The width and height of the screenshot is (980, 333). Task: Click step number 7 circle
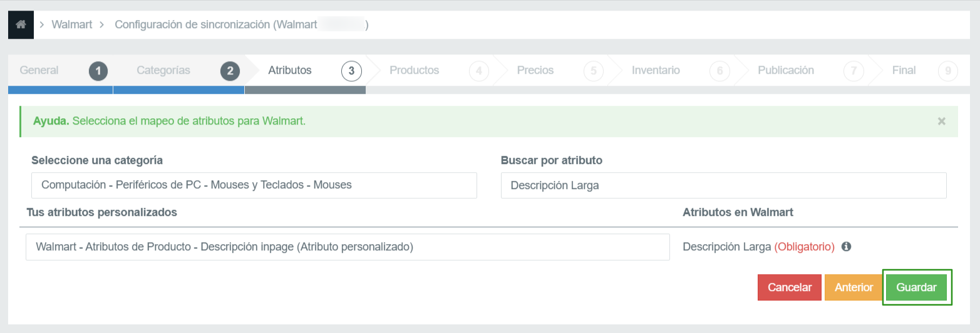853,71
